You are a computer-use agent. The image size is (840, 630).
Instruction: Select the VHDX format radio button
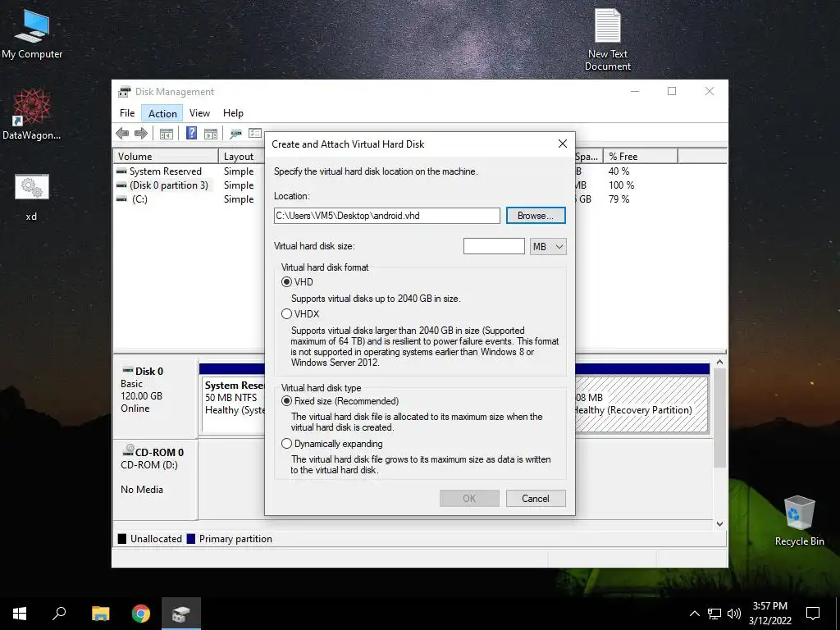(x=286, y=314)
